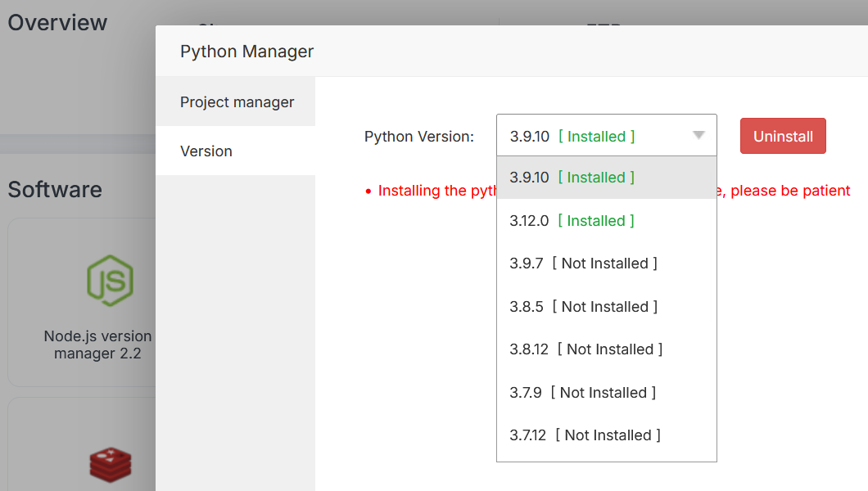Pick the 3.7.12 Not Installed option
Screen dimensions: 868x491
(x=585, y=435)
